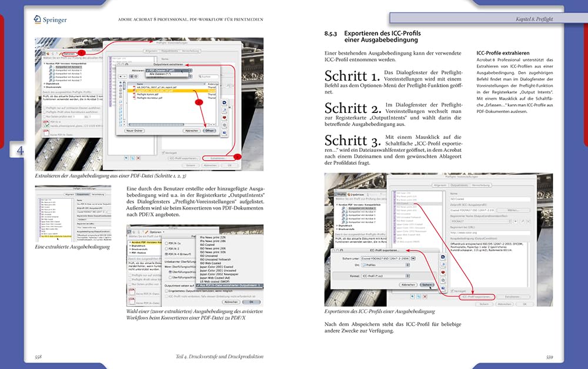Open the Ort dropdown showing 'Profiles'
This screenshot has height=369, width=588.
[386, 265]
